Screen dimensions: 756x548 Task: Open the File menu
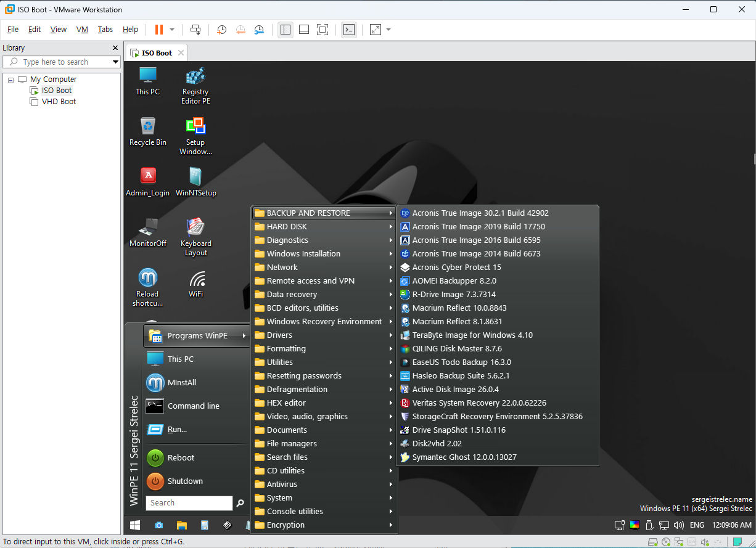tap(13, 30)
